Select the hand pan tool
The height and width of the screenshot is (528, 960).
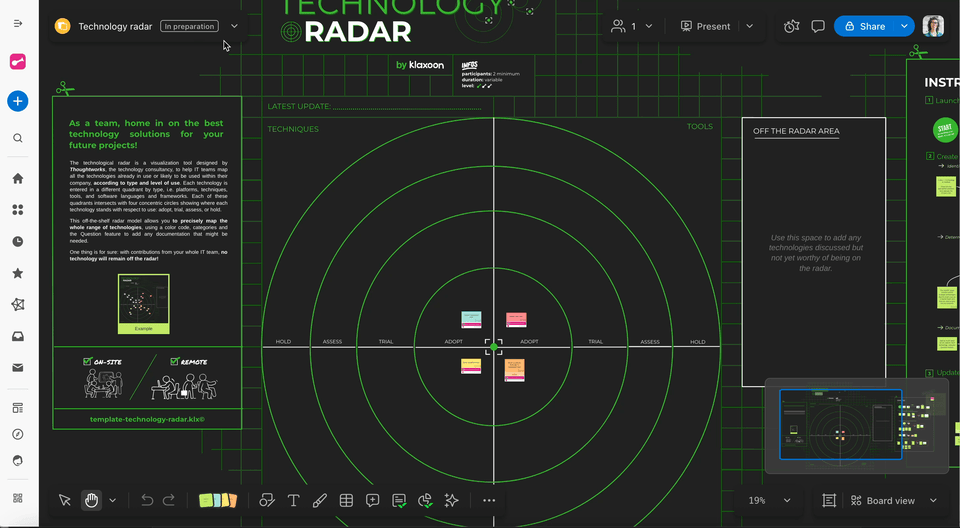[91, 500]
